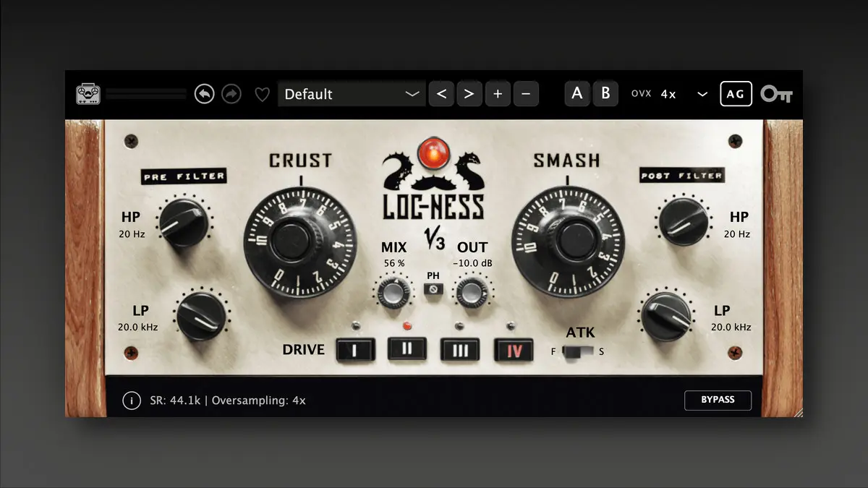Select DRIVE mode II
This screenshot has height=488, width=868.
click(408, 348)
